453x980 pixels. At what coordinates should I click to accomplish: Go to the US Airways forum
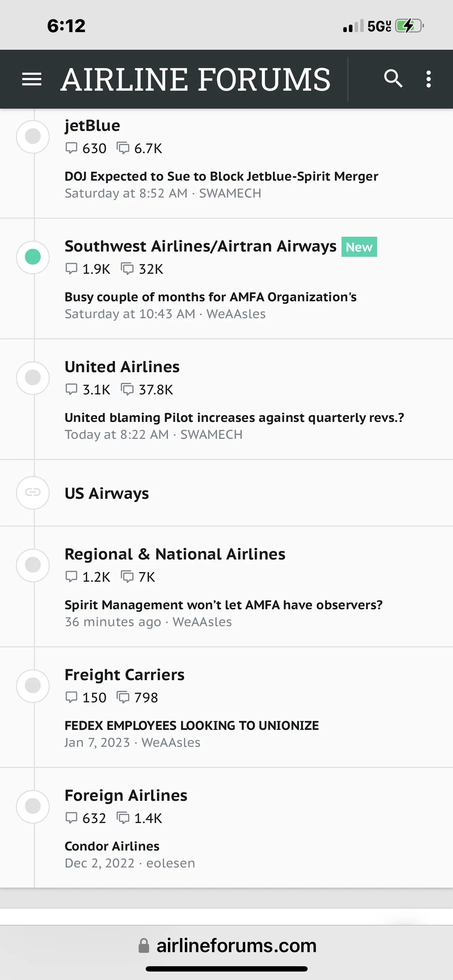point(107,494)
